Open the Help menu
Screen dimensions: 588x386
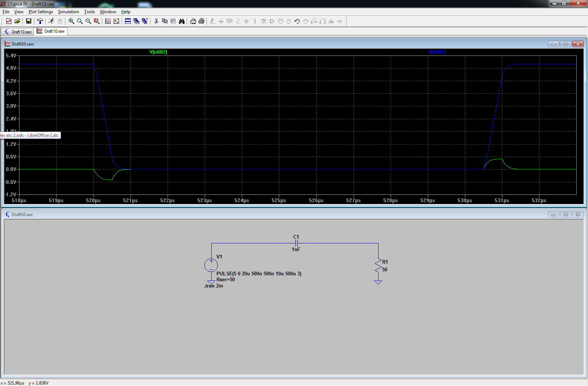[126, 12]
